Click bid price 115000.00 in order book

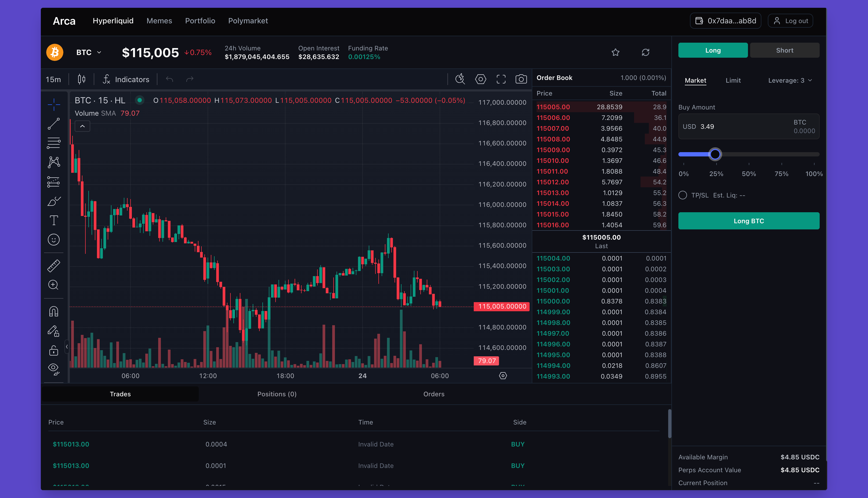pyautogui.click(x=553, y=301)
